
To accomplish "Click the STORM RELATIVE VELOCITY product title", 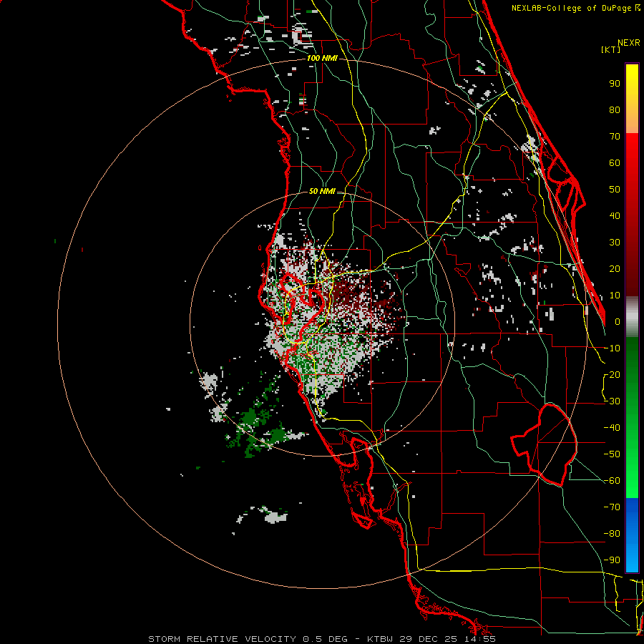I will (x=222, y=639).
